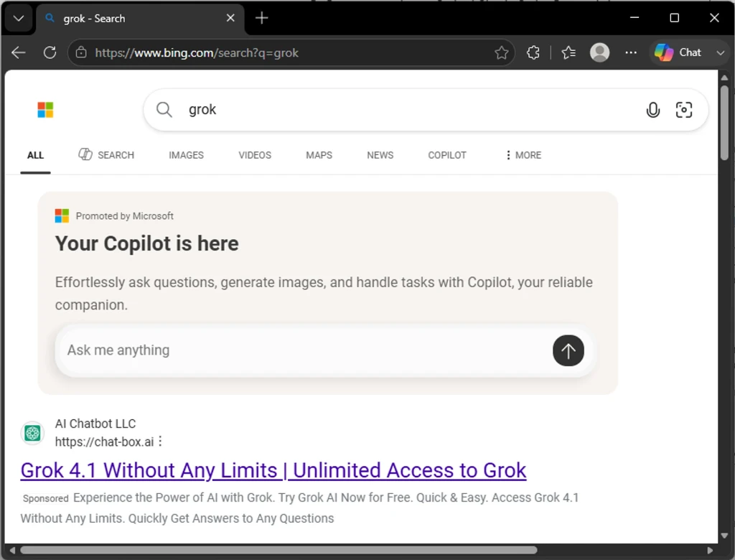Expand the Chat dropdown arrow

pos(721,52)
